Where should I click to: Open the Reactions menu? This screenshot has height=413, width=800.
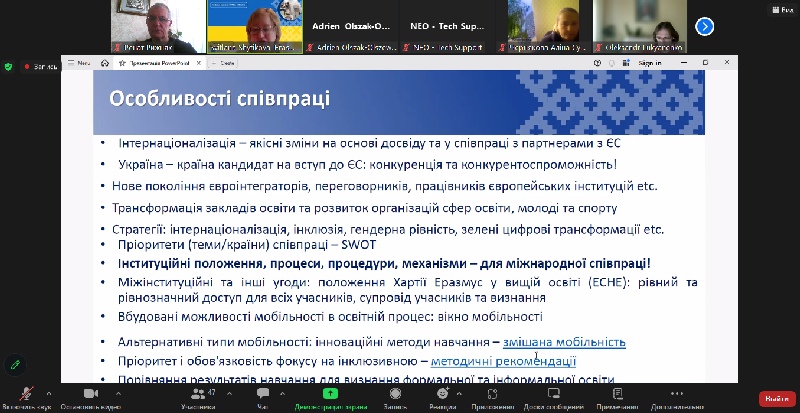pyautogui.click(x=443, y=397)
